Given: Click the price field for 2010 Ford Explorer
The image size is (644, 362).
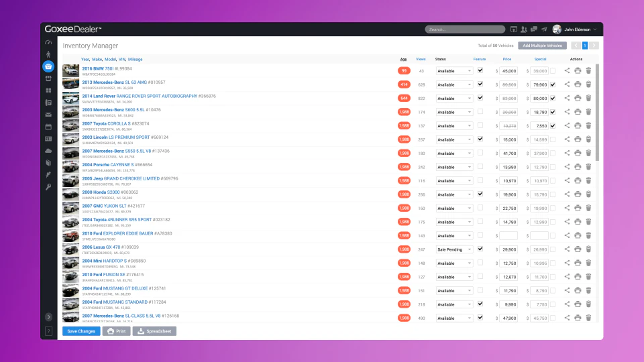Looking at the screenshot, I should [x=508, y=235].
